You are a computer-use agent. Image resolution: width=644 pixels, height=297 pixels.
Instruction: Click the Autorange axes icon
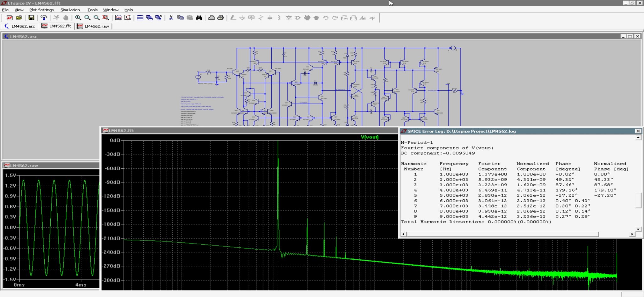pyautogui.click(x=127, y=18)
